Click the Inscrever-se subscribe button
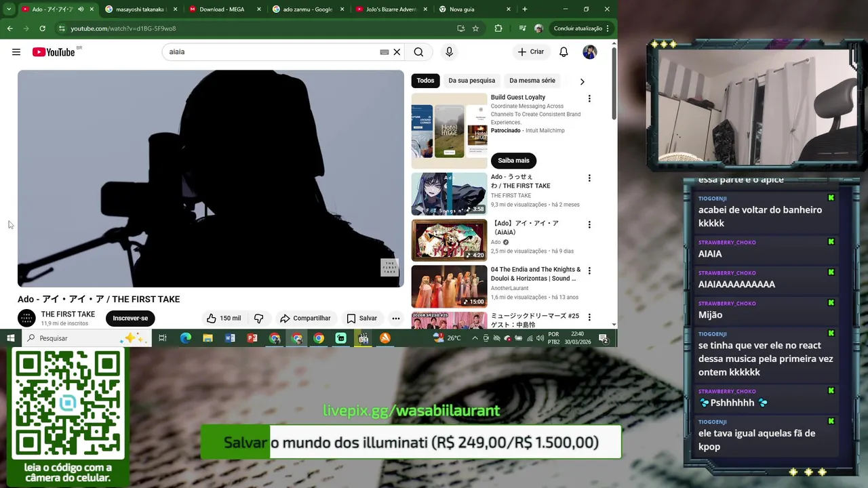868x488 pixels. tap(130, 318)
